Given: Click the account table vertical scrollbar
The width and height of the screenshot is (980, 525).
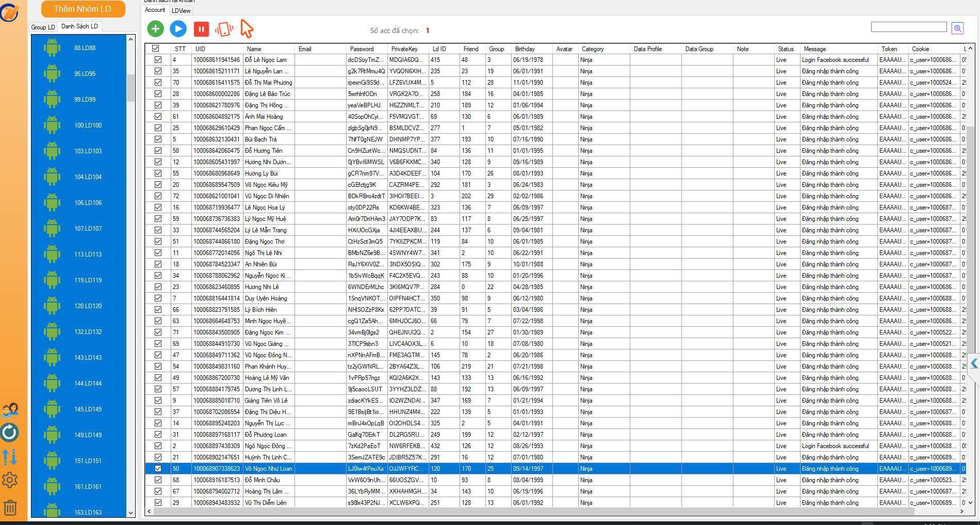Looking at the screenshot, I should tap(970, 240).
